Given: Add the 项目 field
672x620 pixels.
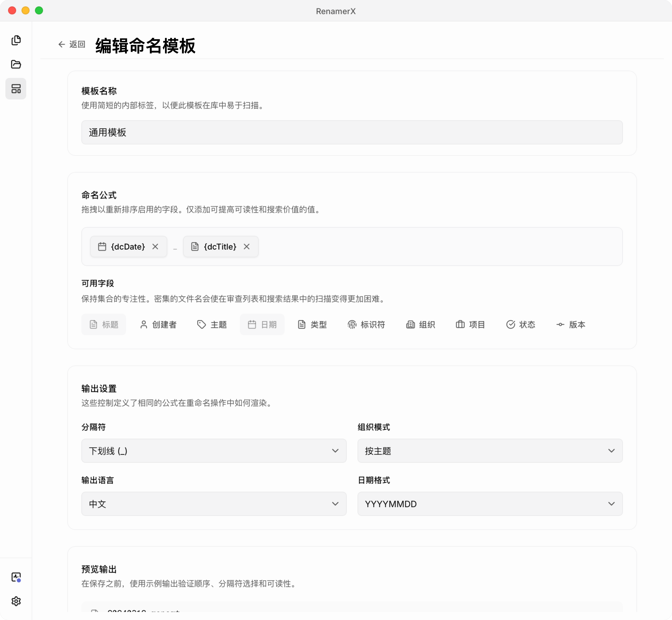Looking at the screenshot, I should 470,324.
